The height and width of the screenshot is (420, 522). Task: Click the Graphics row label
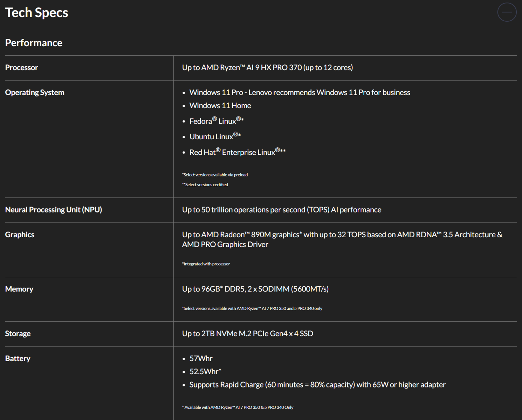tap(20, 234)
